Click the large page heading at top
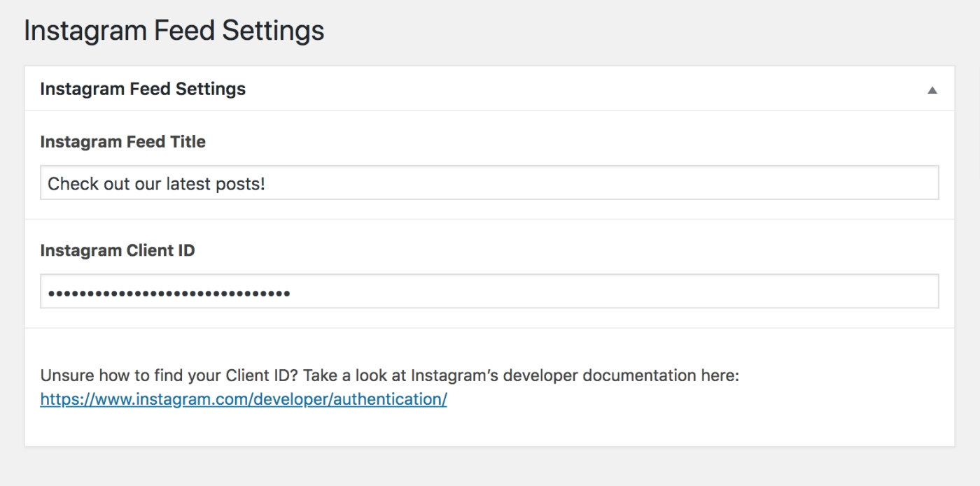This screenshot has width=980, height=486. point(174,31)
